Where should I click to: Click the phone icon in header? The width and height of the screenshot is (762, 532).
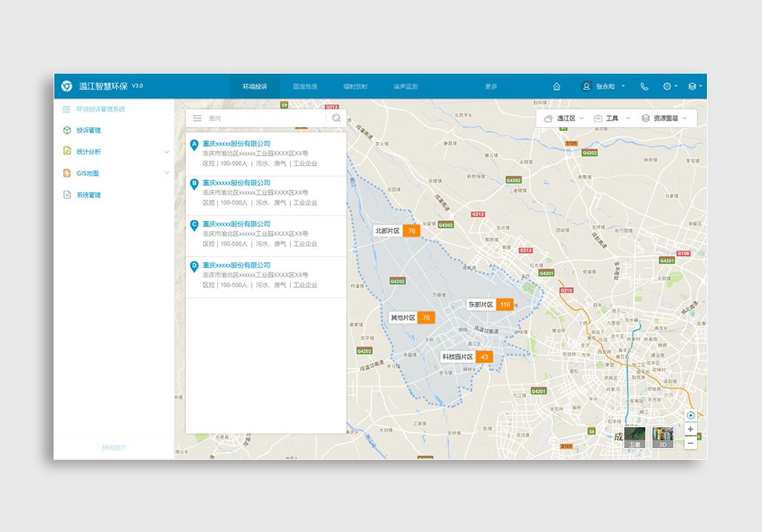pyautogui.click(x=644, y=86)
